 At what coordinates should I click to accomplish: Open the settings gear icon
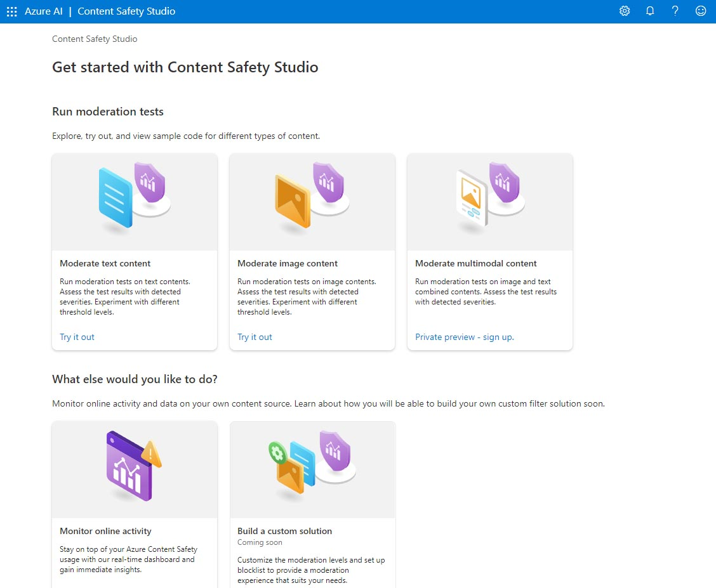click(x=624, y=11)
